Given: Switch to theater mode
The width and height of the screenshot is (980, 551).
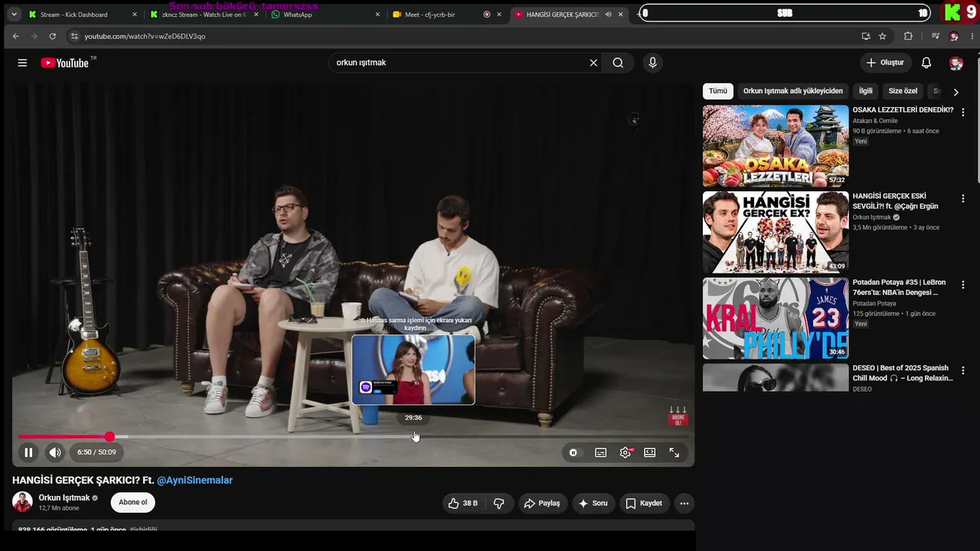Looking at the screenshot, I should coord(650,452).
